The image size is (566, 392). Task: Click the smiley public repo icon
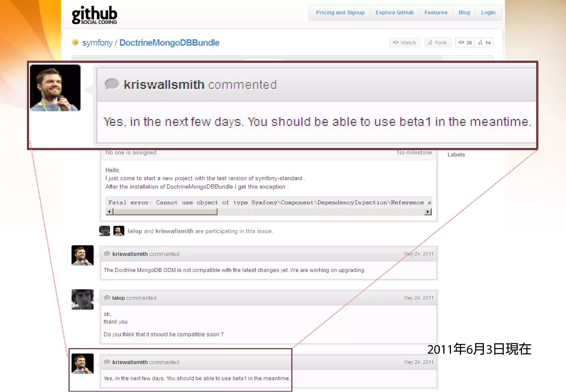pyautogui.click(x=75, y=42)
